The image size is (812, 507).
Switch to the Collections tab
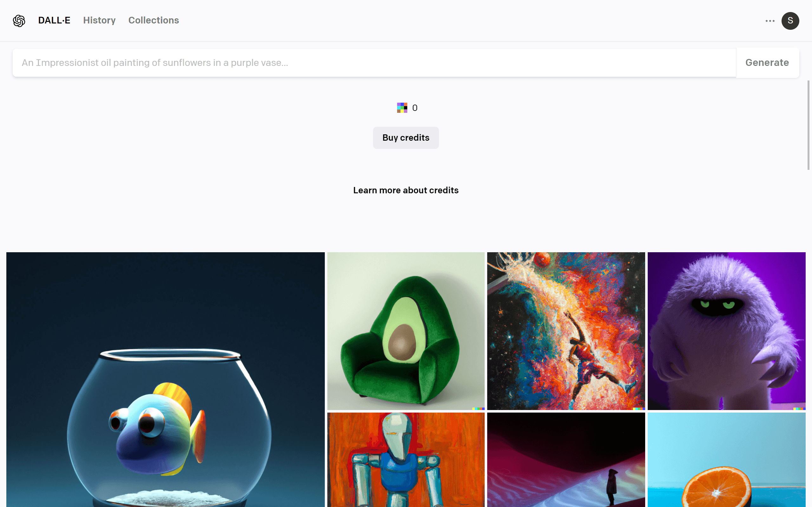pos(154,20)
